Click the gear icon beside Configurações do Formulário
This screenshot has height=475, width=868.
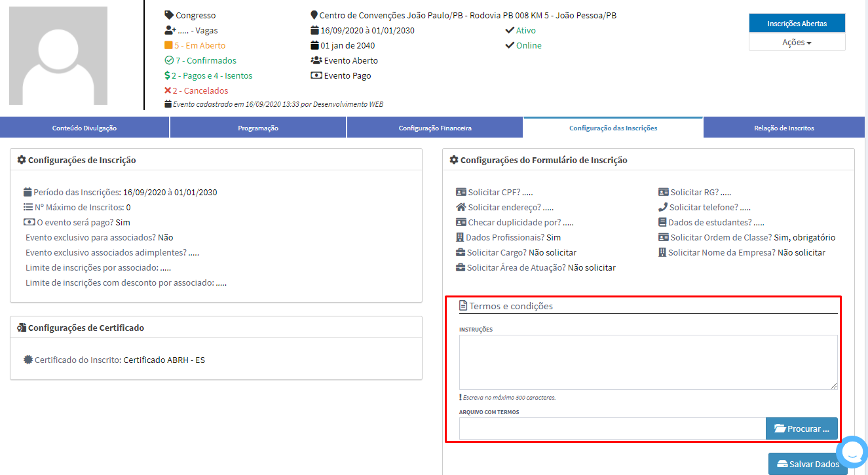454,160
